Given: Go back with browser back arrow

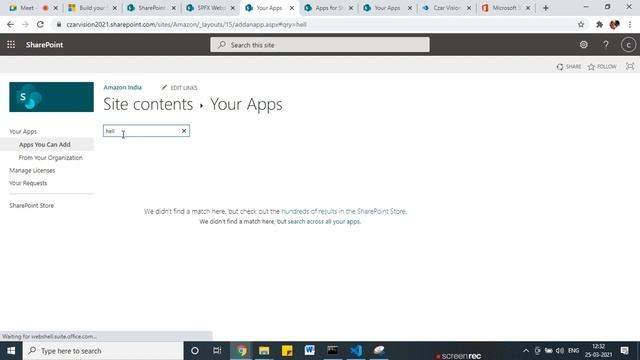Looking at the screenshot, I should [x=10, y=24].
